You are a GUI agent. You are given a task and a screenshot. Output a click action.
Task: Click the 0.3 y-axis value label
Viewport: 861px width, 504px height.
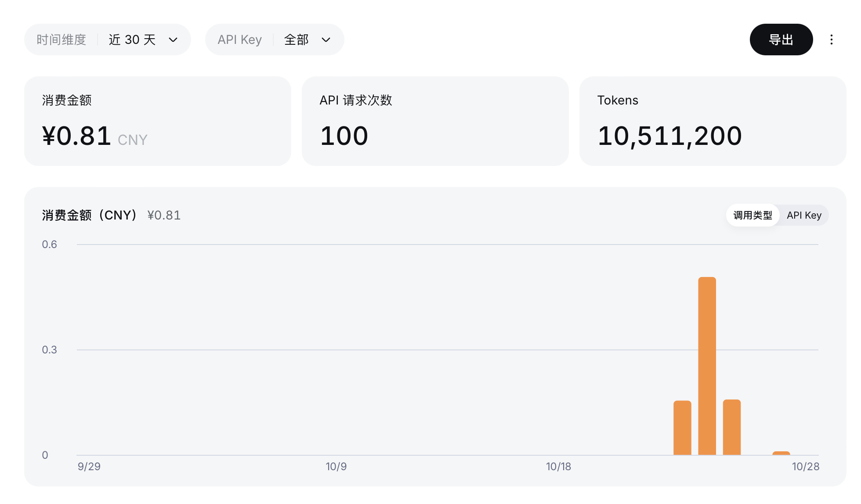tap(50, 350)
